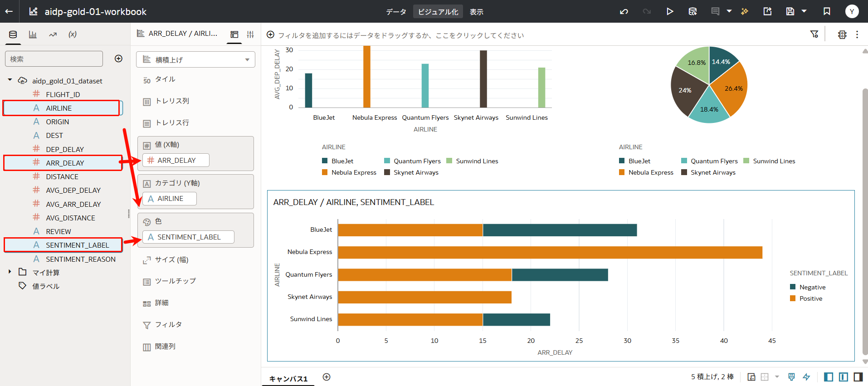Click the refresh data icon

[x=692, y=11]
